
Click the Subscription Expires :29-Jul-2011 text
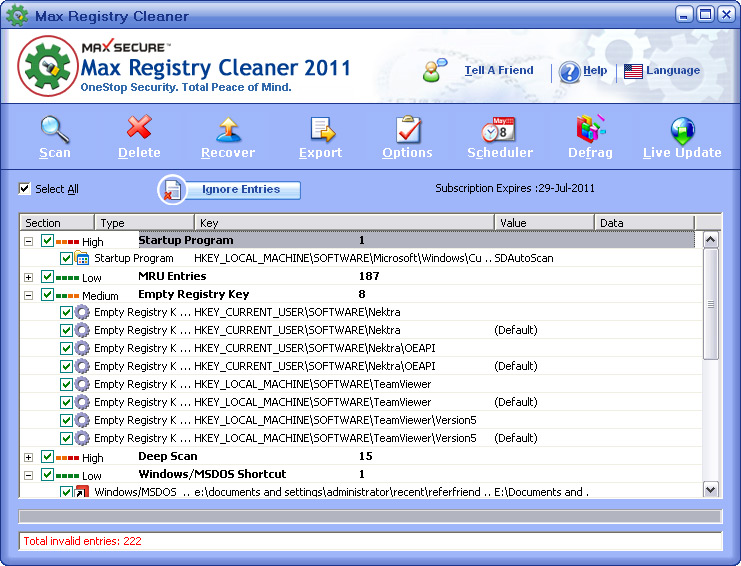point(515,188)
